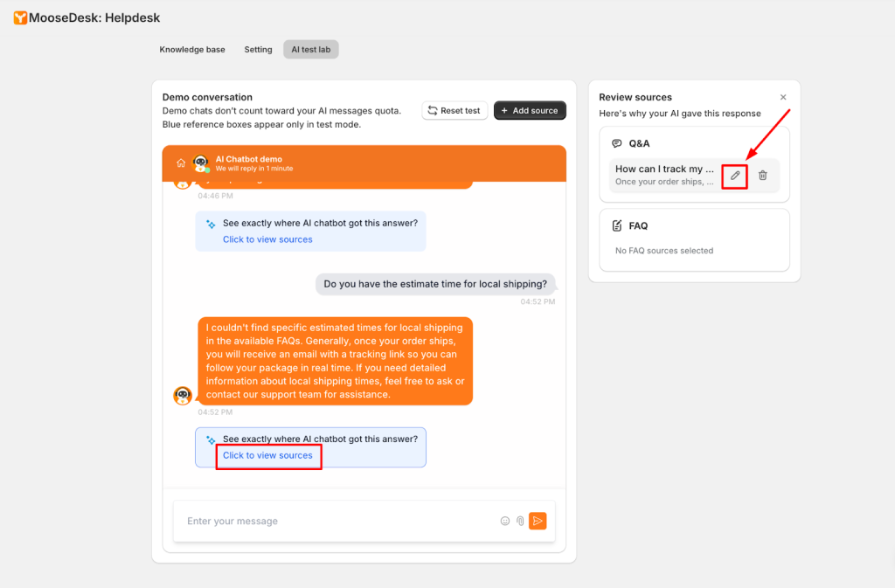895x588 pixels.
Task: Click the FAQ section header
Action: [638, 225]
